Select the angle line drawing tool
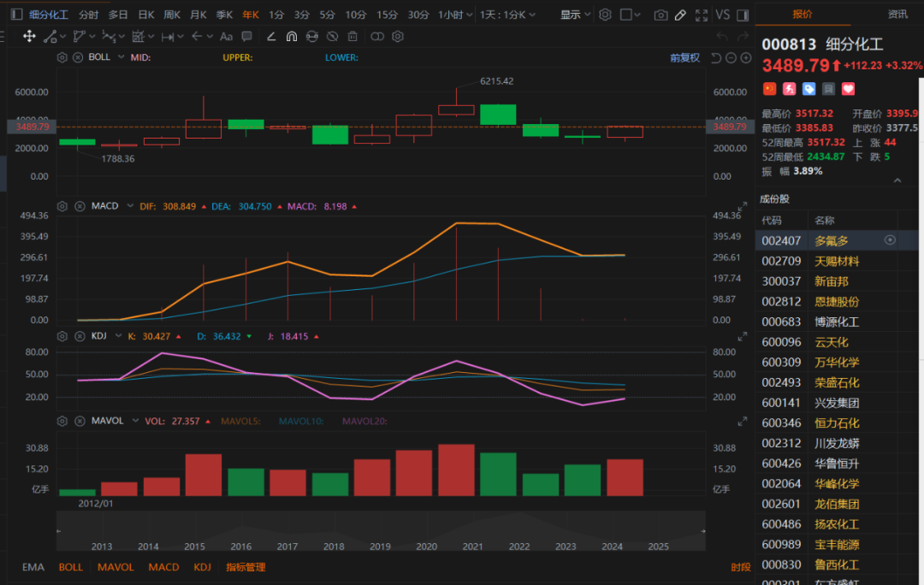Image resolution: width=924 pixels, height=585 pixels. point(271,37)
